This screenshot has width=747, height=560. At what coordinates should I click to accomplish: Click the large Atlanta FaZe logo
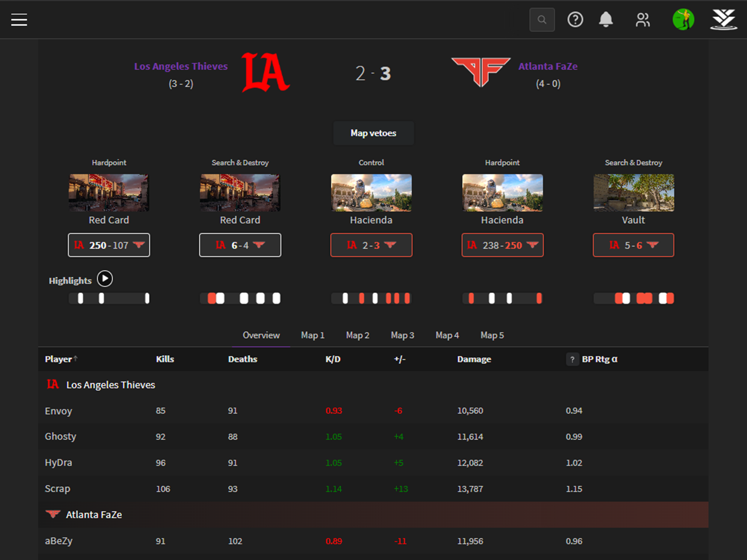[x=481, y=72]
